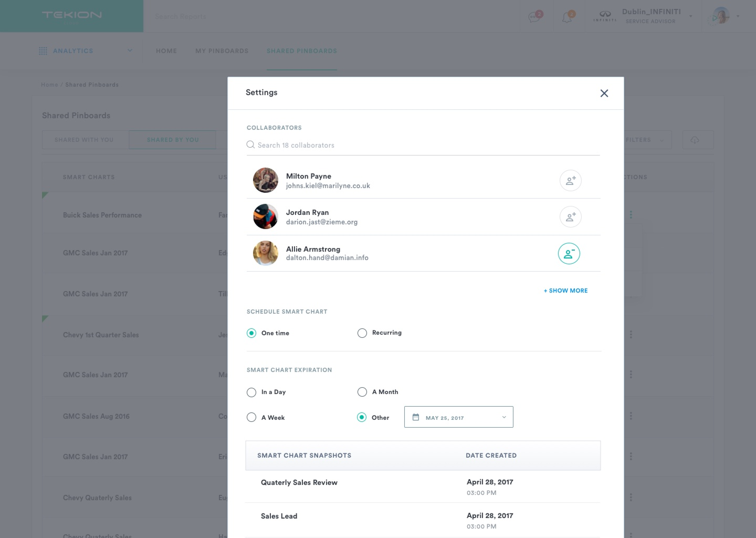The height and width of the screenshot is (538, 756).
Task: Click email johns.kiel@marilyne.co.uk
Action: tap(328, 186)
